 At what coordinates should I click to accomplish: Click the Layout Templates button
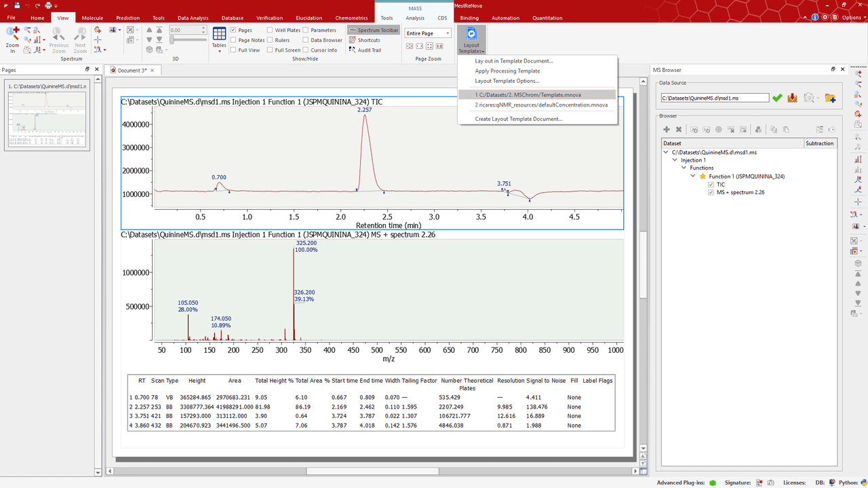[x=471, y=40]
